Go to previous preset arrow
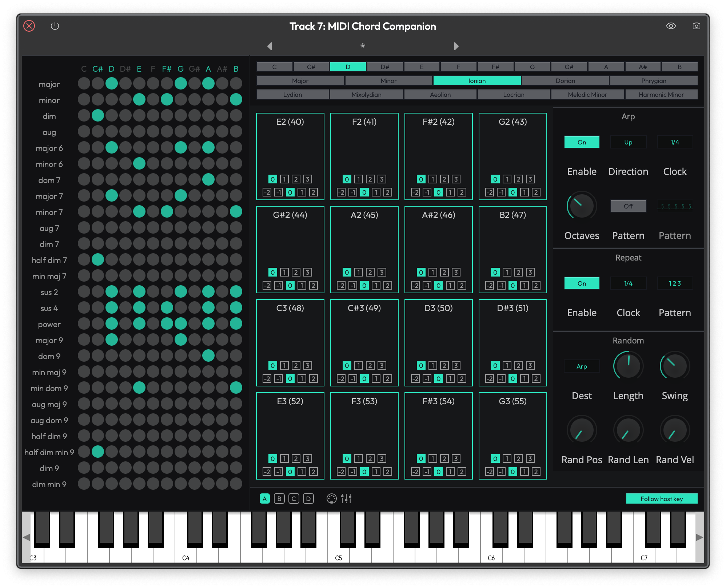 point(270,46)
